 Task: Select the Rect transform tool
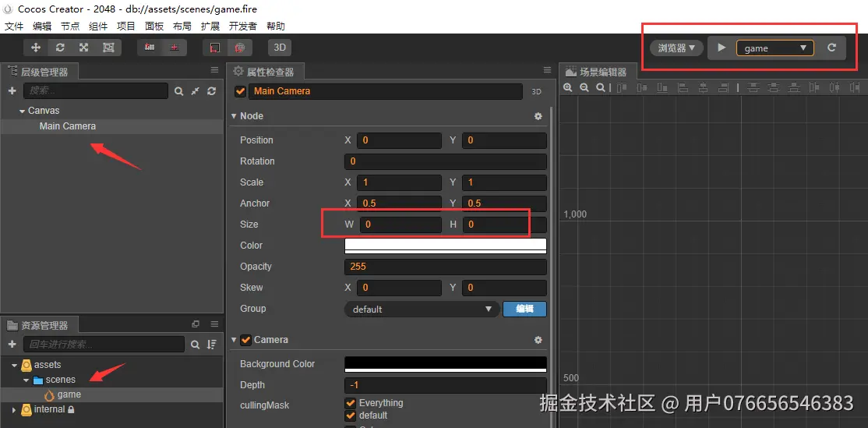[x=108, y=48]
